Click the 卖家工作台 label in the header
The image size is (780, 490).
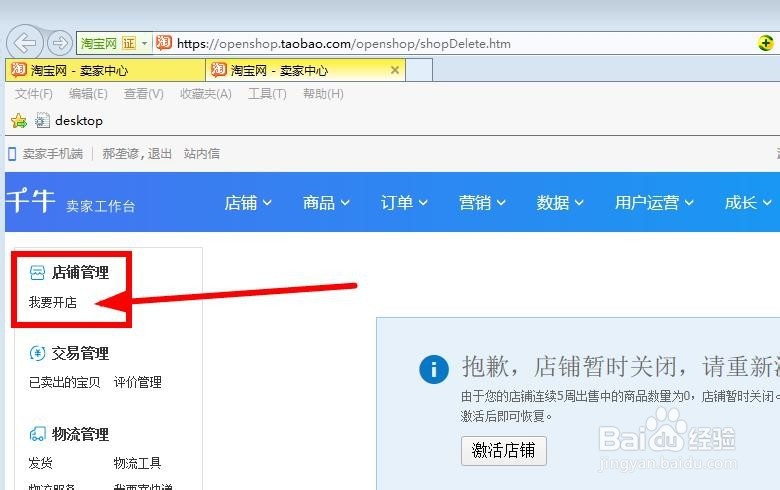click(x=100, y=206)
